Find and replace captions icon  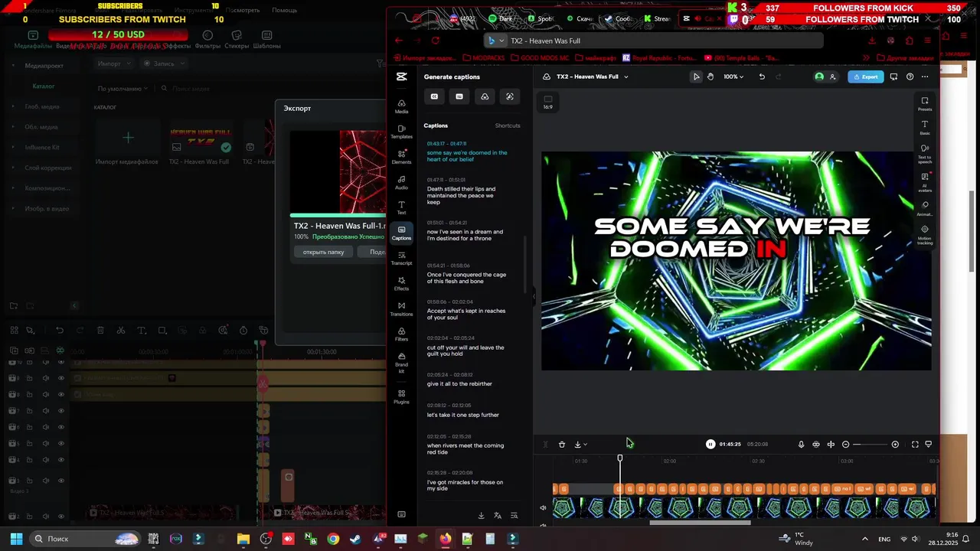[x=514, y=516]
